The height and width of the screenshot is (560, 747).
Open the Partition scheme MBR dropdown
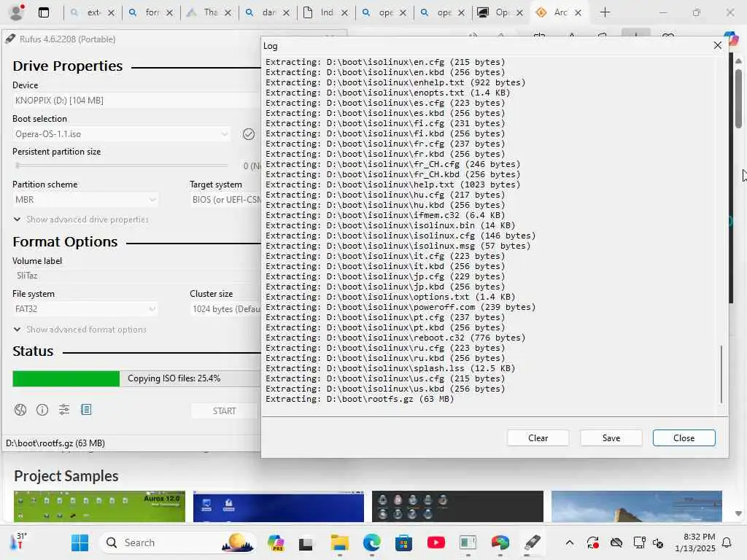[85, 200]
